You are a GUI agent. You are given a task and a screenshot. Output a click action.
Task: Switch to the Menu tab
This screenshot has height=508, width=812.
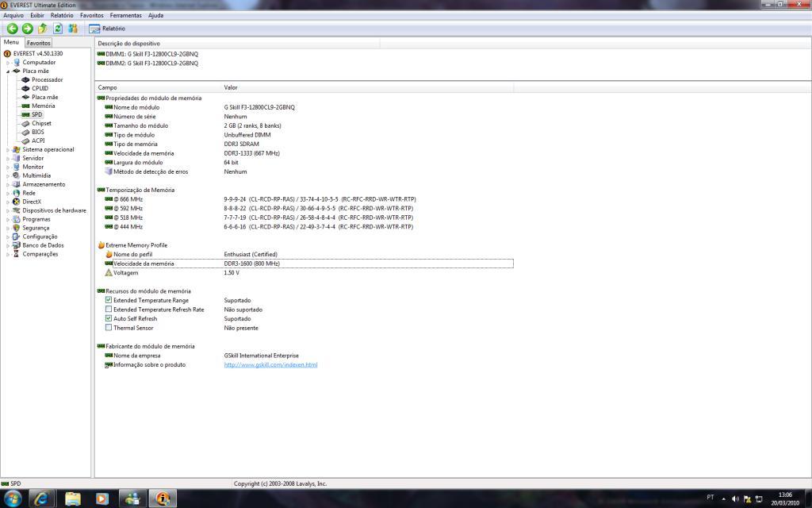(11, 43)
